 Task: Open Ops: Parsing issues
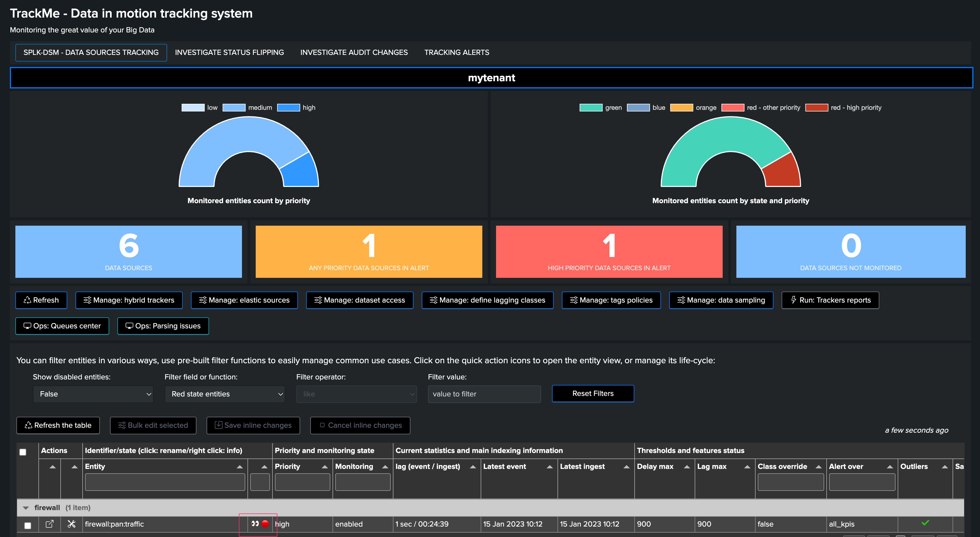coord(163,326)
